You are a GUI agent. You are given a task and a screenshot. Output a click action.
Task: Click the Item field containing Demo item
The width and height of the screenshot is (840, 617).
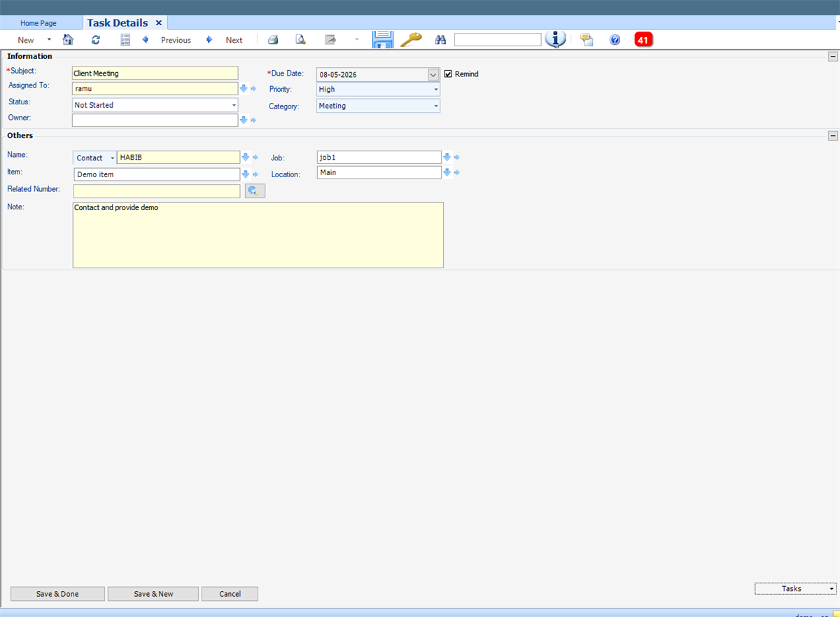tap(157, 174)
